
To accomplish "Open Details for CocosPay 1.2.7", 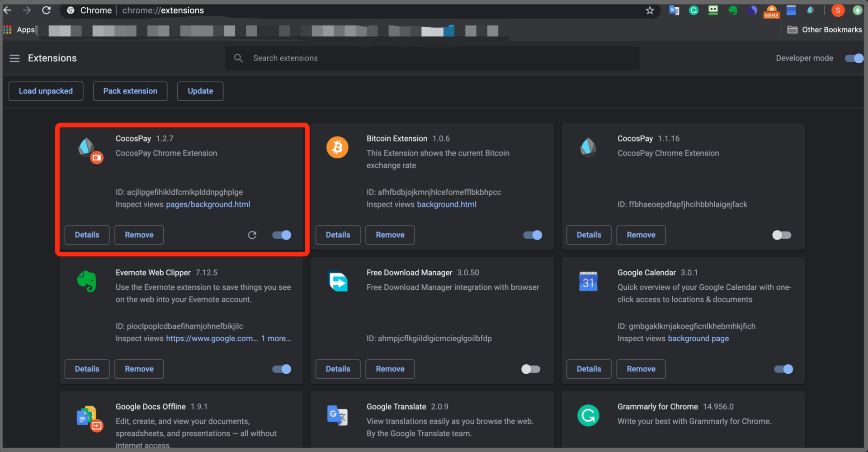I will tap(87, 235).
